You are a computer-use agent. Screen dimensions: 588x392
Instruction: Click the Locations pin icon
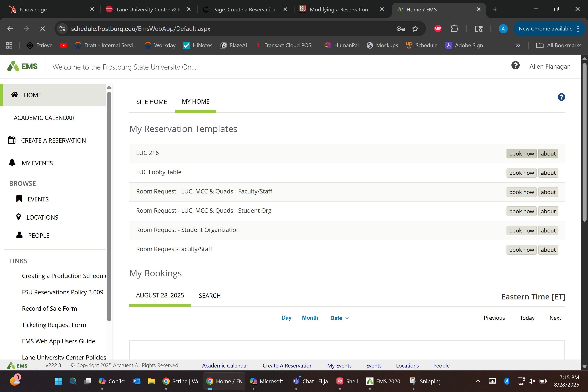(x=19, y=217)
